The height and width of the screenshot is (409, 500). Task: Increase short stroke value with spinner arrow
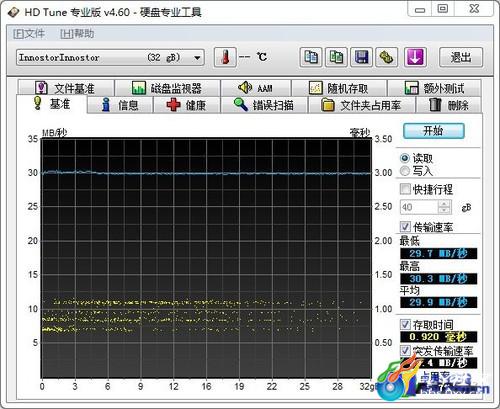(x=444, y=204)
